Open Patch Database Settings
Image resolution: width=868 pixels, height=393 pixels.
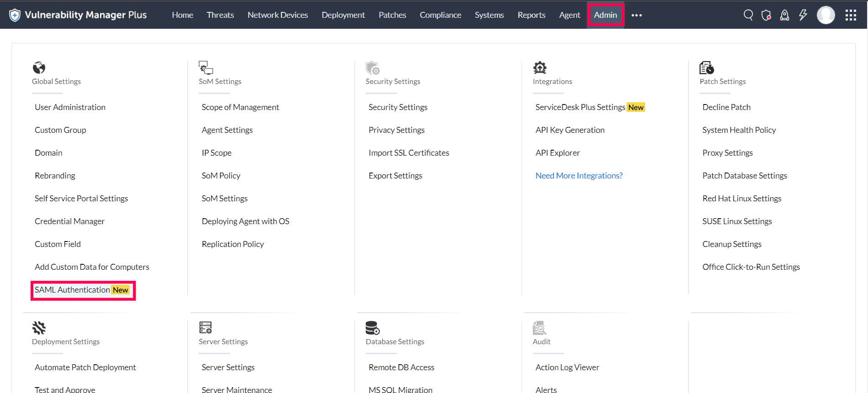[745, 176]
